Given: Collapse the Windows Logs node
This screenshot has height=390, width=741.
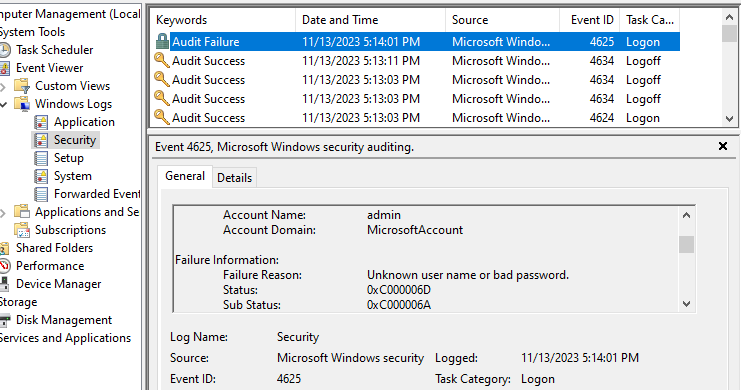Looking at the screenshot, I should click(3, 104).
